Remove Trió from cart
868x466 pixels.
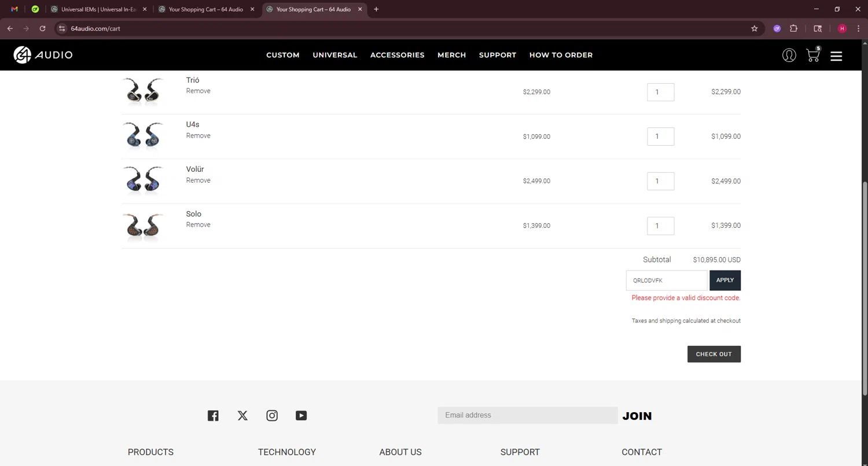point(198,91)
